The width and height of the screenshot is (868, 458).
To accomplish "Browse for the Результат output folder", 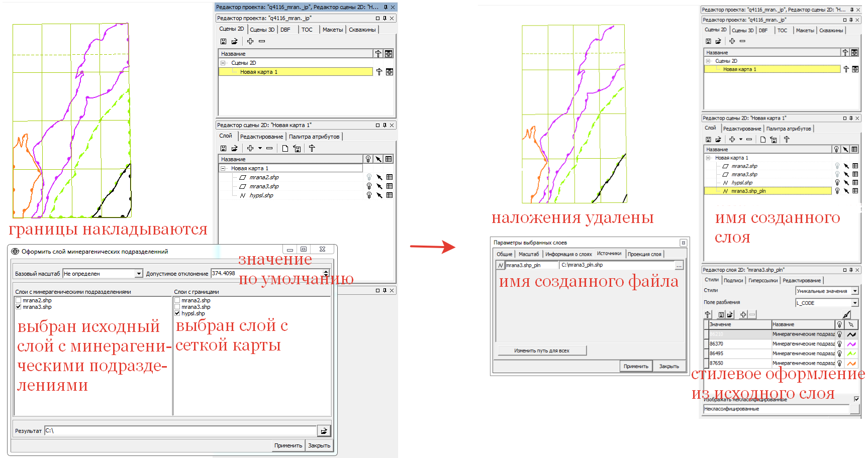I will [324, 431].
